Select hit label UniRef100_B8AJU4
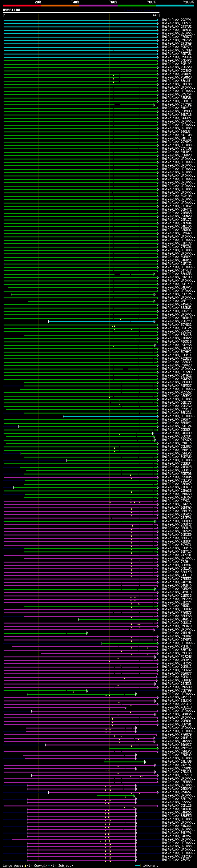This screenshot has width=197, height=868. pyautogui.click(x=177, y=81)
